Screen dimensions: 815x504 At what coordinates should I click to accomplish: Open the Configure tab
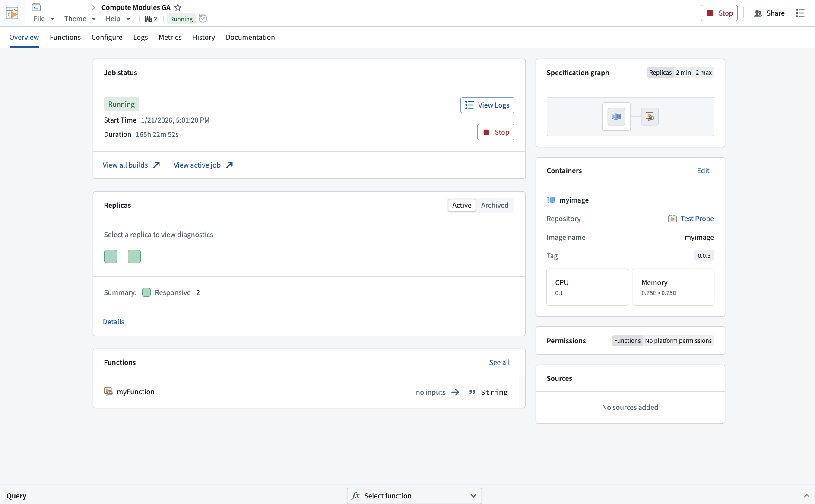107,37
